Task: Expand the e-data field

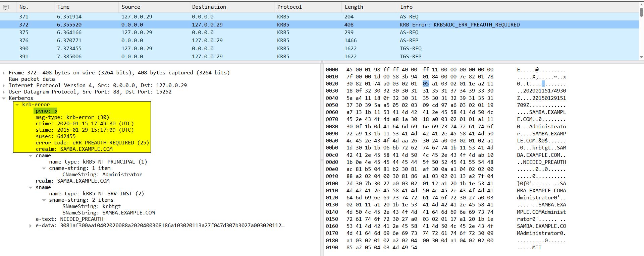Action: [x=31, y=226]
